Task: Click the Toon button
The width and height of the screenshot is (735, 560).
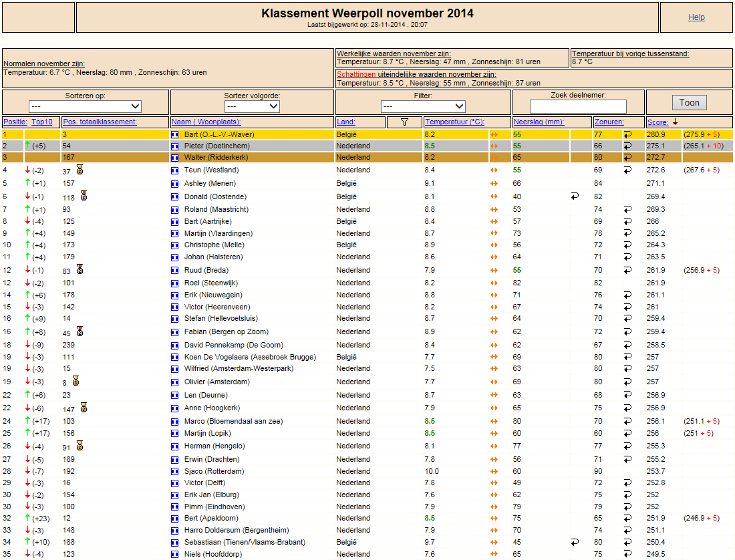Action: (x=689, y=103)
